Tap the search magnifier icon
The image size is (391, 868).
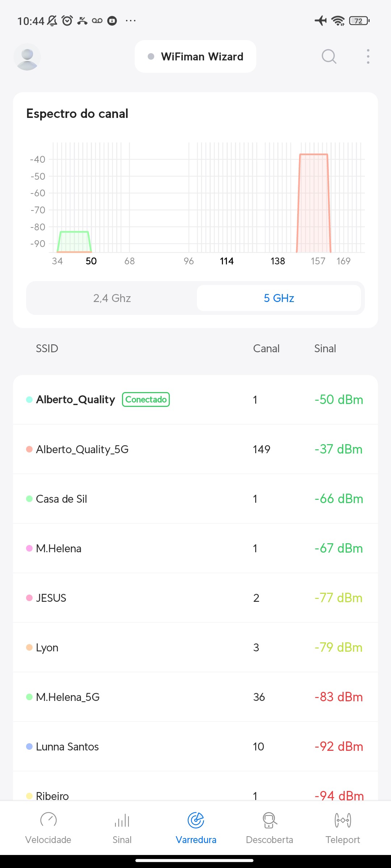tap(329, 56)
